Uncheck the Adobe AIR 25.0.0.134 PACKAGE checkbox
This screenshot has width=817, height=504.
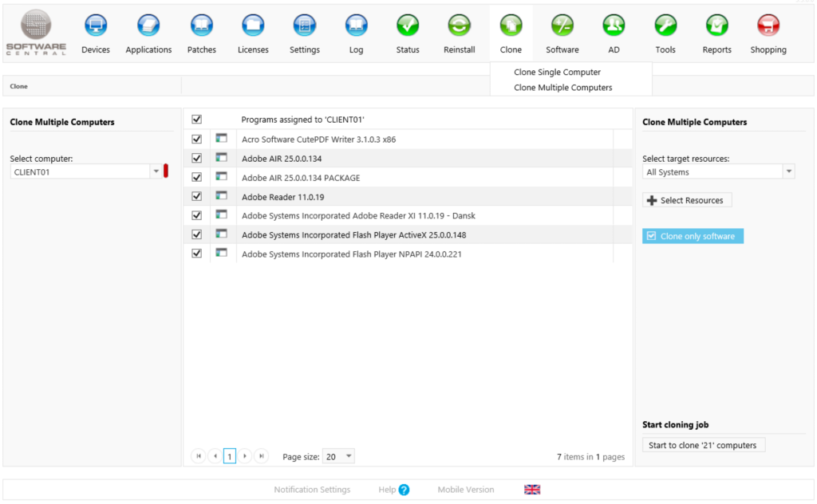196,177
